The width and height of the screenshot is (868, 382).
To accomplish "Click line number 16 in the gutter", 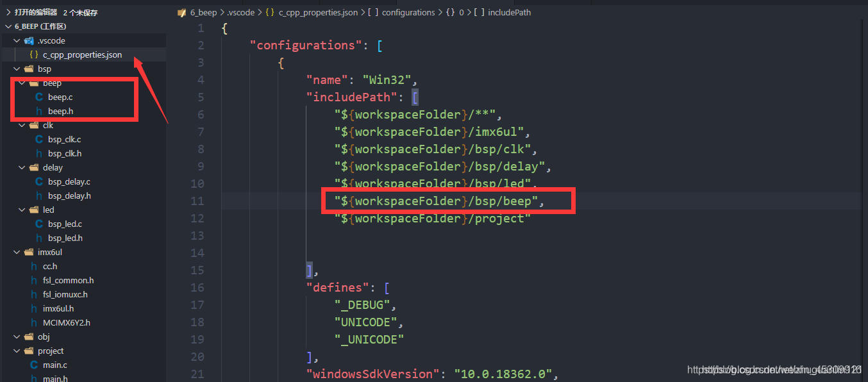I will tap(197, 288).
